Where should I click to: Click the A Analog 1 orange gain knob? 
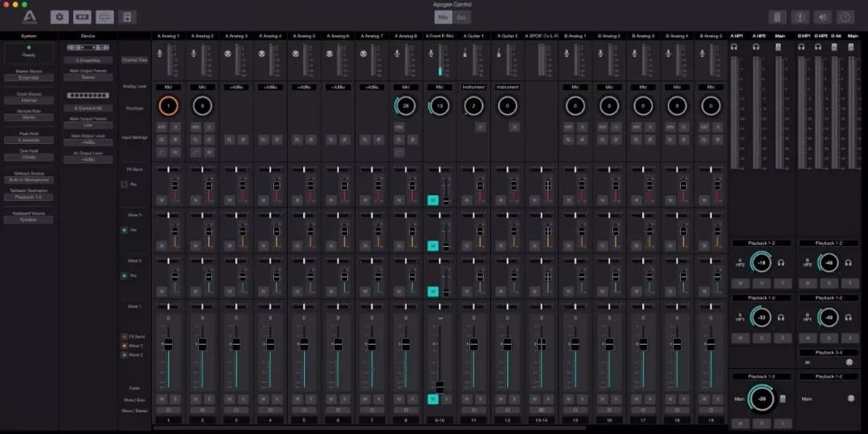coord(168,105)
